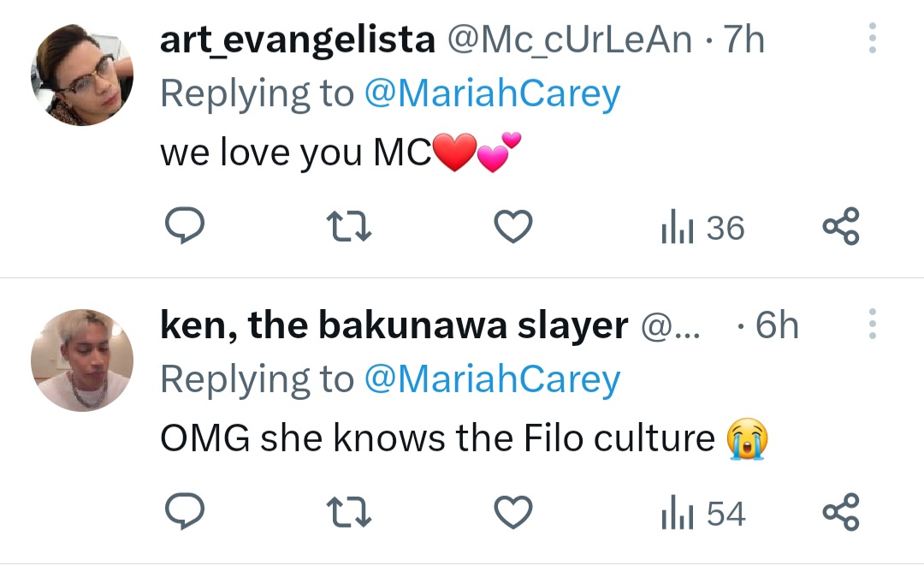Like ken, the bakunawa slayer's reply
This screenshot has height=566, width=924.
pyautogui.click(x=512, y=512)
